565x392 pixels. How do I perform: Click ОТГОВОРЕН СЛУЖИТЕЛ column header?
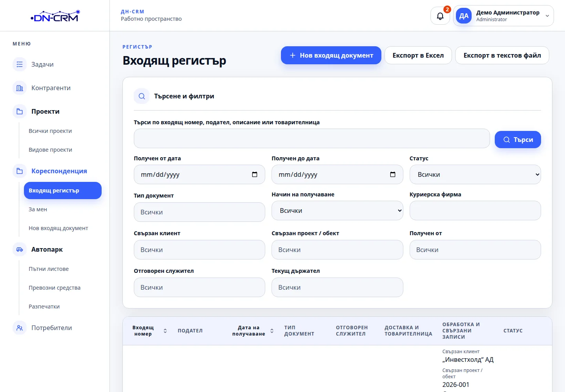(x=352, y=331)
